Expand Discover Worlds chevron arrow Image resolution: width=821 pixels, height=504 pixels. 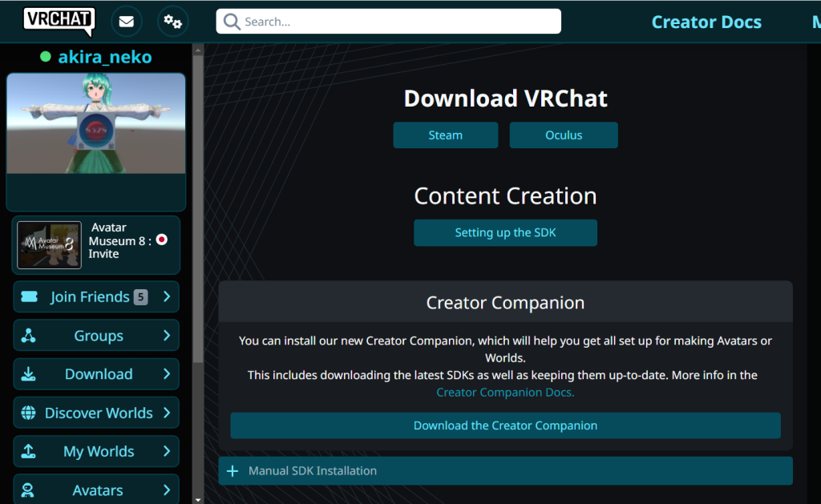click(x=167, y=413)
